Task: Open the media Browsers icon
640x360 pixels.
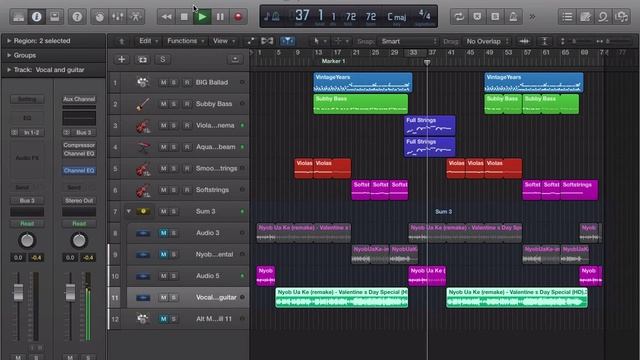Action: pyautogui.click(x=621, y=17)
